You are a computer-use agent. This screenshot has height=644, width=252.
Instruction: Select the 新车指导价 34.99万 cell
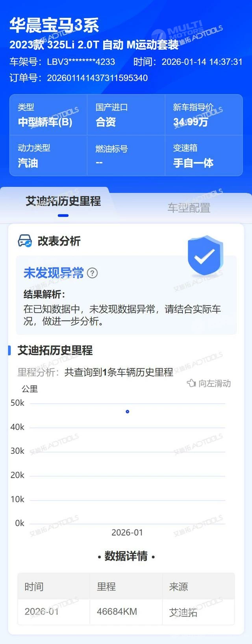point(204,115)
